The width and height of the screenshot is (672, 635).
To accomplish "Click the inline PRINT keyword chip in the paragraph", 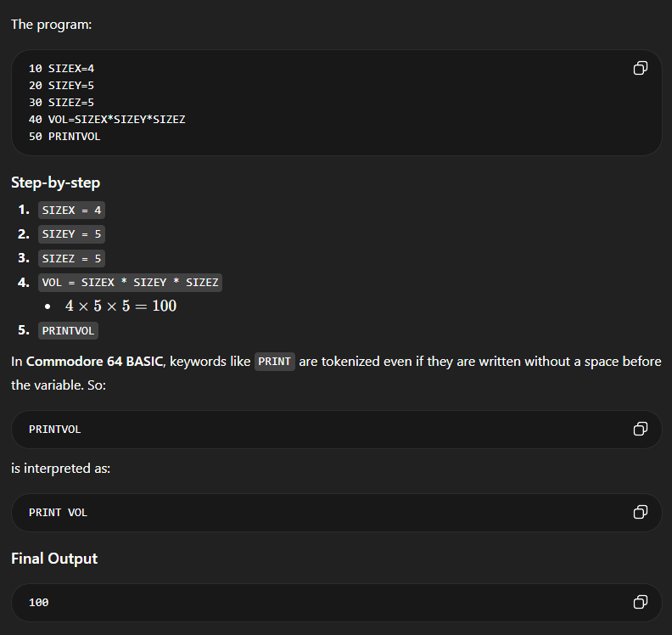I will tap(274, 362).
